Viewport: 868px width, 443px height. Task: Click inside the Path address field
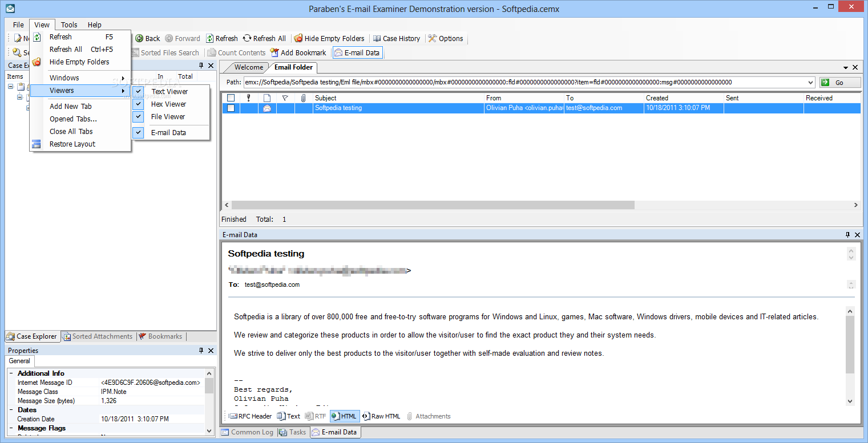point(525,83)
